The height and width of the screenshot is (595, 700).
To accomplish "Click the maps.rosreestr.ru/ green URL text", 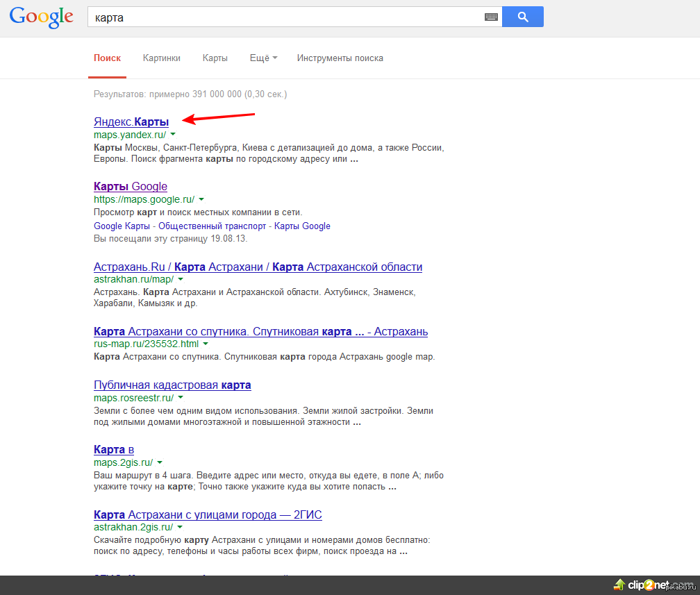I will point(134,398).
